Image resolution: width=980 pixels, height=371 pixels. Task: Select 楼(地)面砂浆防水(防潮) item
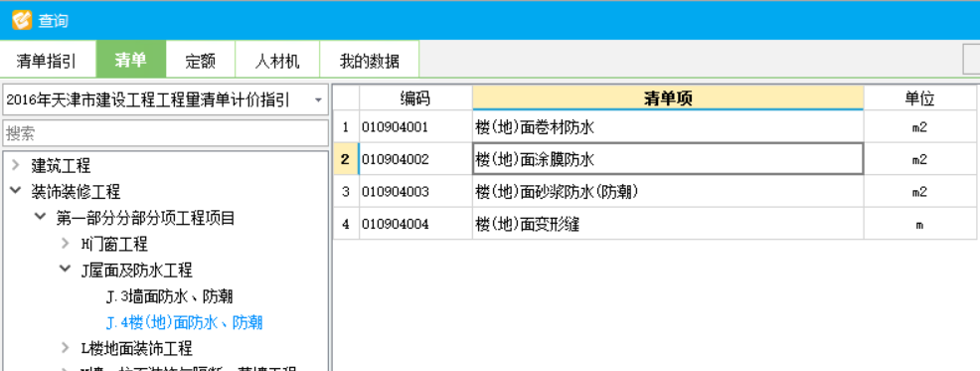point(668,191)
